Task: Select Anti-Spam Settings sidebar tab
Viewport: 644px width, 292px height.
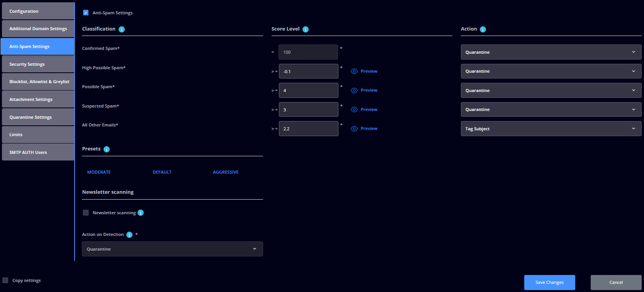Action: (x=37, y=46)
